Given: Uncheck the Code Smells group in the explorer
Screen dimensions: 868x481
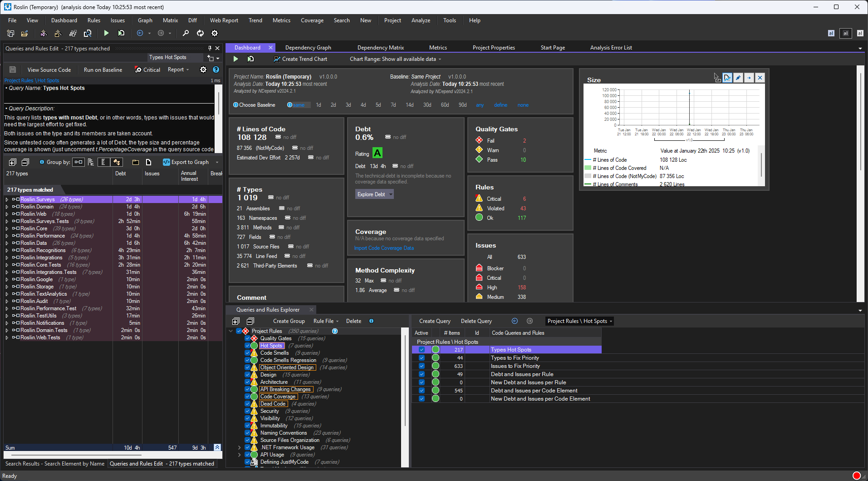Looking at the screenshot, I should [x=248, y=353].
